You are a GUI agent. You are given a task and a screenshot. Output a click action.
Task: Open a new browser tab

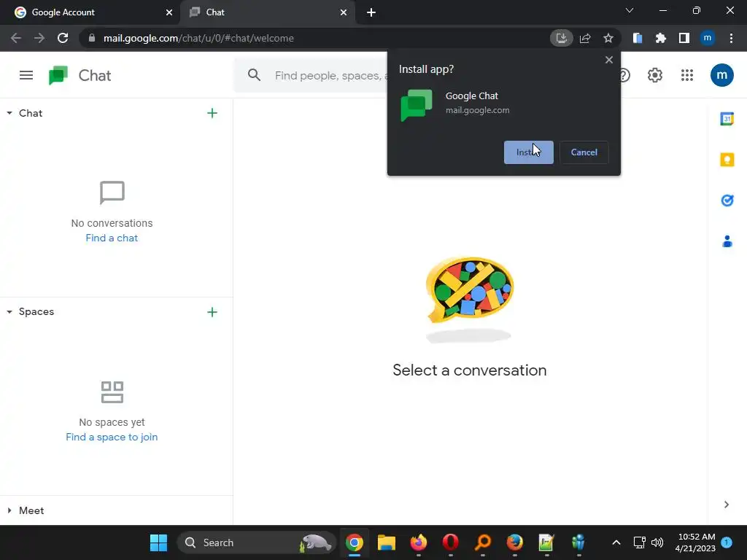click(371, 12)
